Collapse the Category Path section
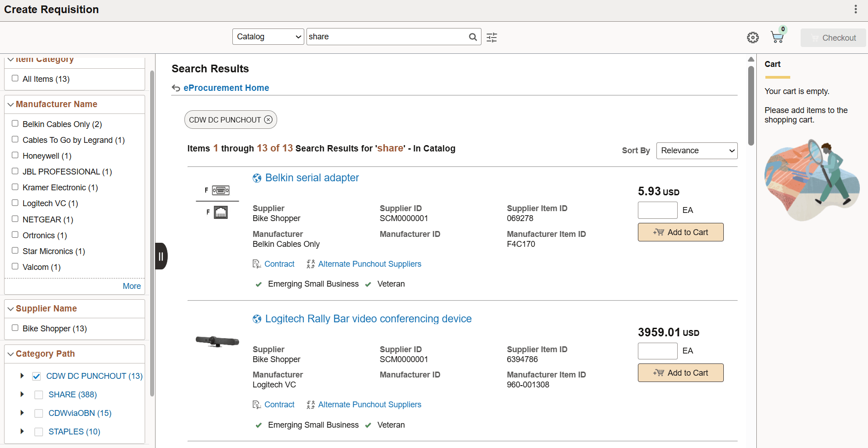 click(10, 354)
